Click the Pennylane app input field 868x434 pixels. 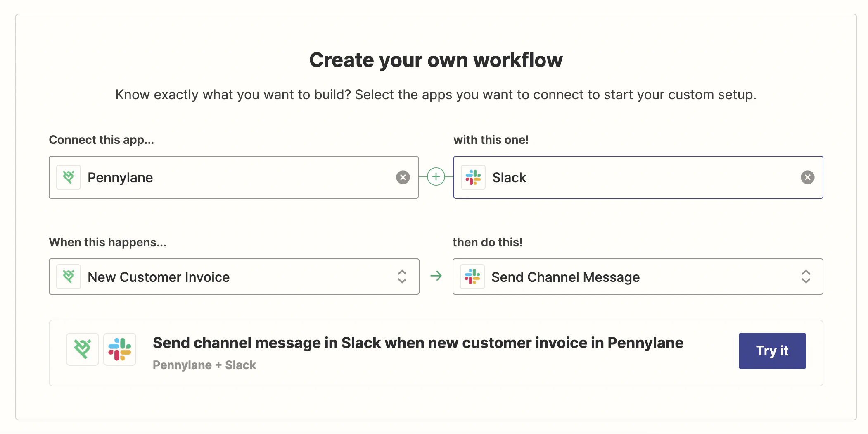click(x=234, y=177)
